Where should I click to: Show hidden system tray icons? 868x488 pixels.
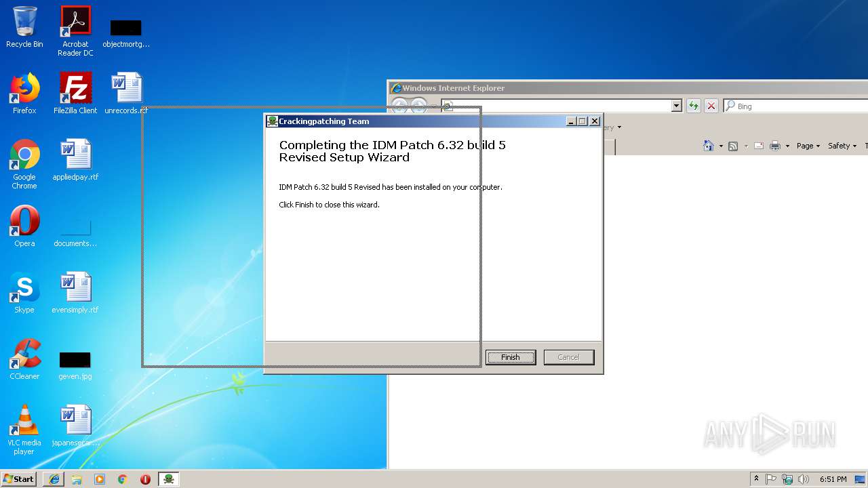tap(757, 479)
